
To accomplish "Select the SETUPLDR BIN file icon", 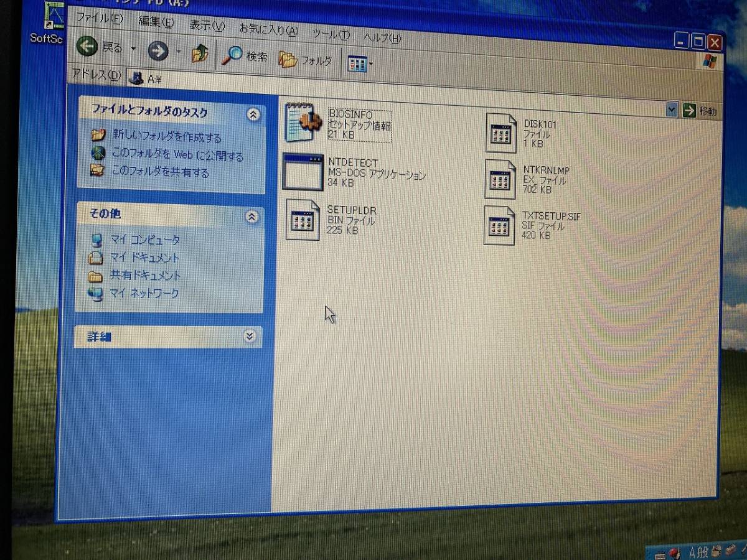I will [303, 220].
